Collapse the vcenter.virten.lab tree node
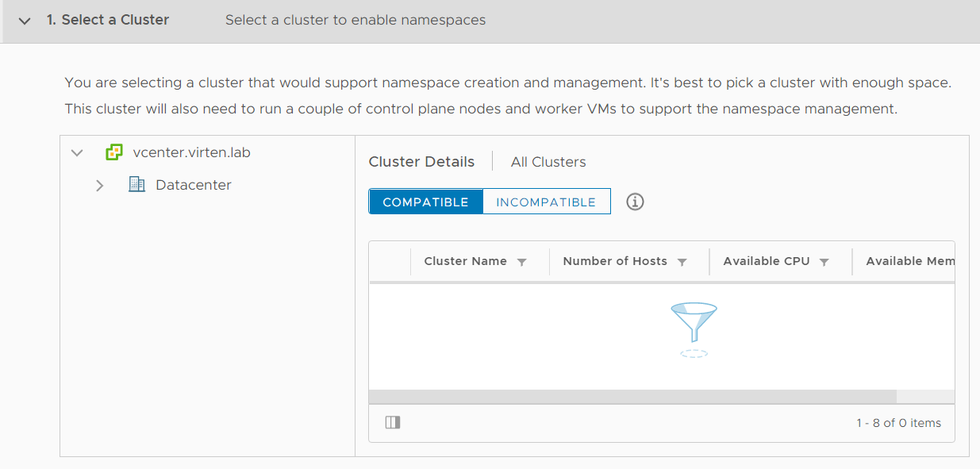The width and height of the screenshot is (980, 469). [x=77, y=152]
